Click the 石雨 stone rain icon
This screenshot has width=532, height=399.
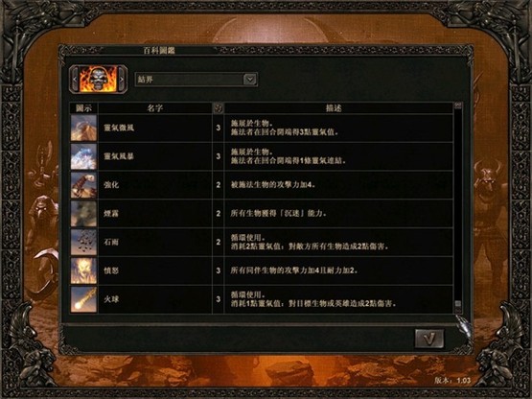83,242
